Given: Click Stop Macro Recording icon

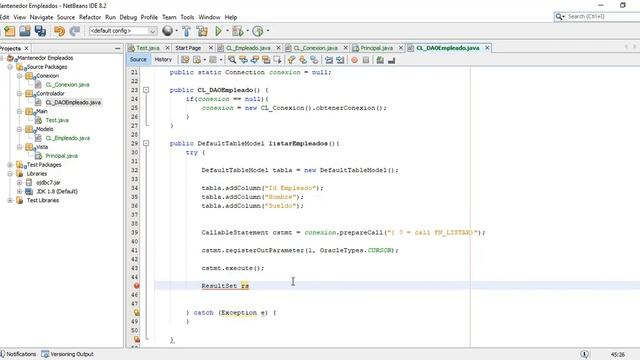Looking at the screenshot, I should 366,60.
